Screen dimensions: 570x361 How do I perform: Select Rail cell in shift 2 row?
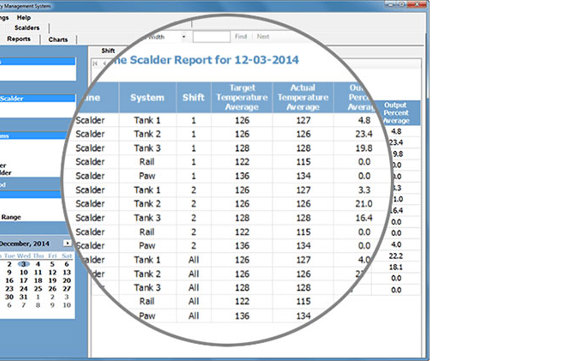pyautogui.click(x=147, y=232)
